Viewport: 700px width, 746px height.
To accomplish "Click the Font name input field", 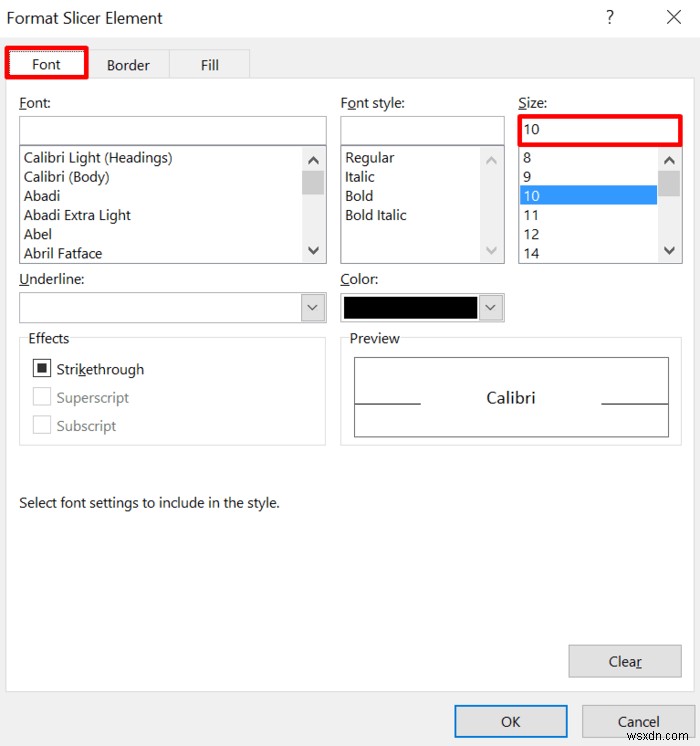I will (173, 130).
